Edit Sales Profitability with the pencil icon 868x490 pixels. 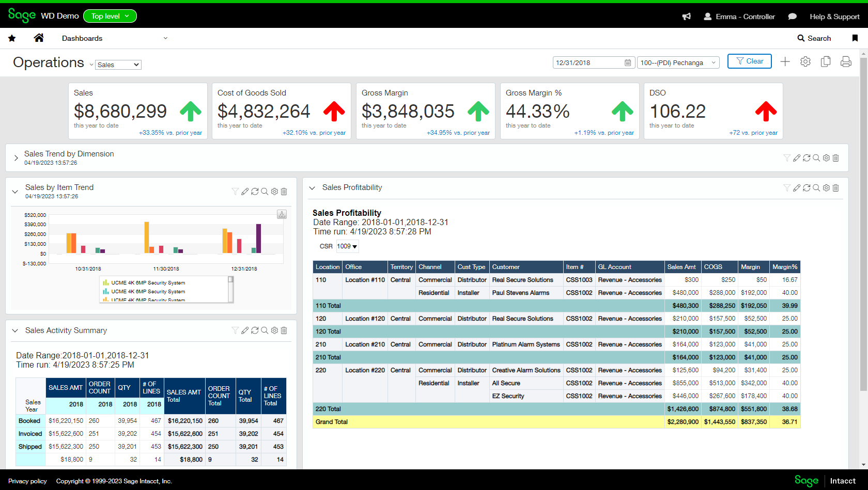click(x=796, y=188)
